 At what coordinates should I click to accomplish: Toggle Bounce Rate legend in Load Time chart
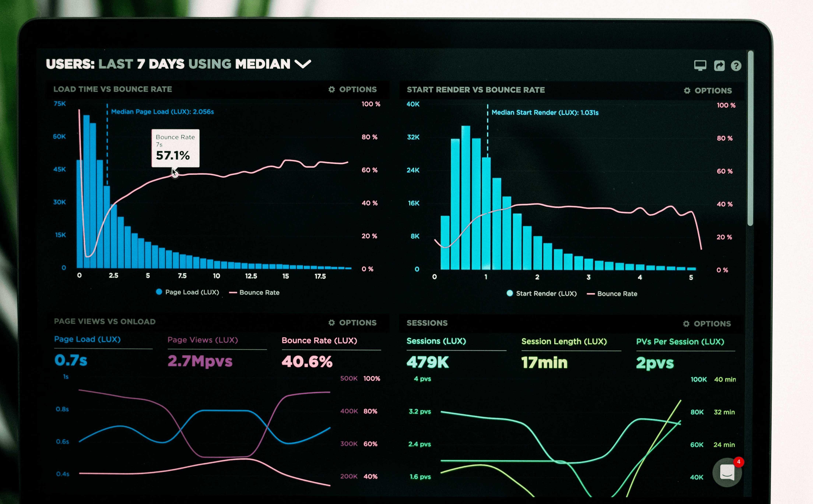tap(254, 292)
